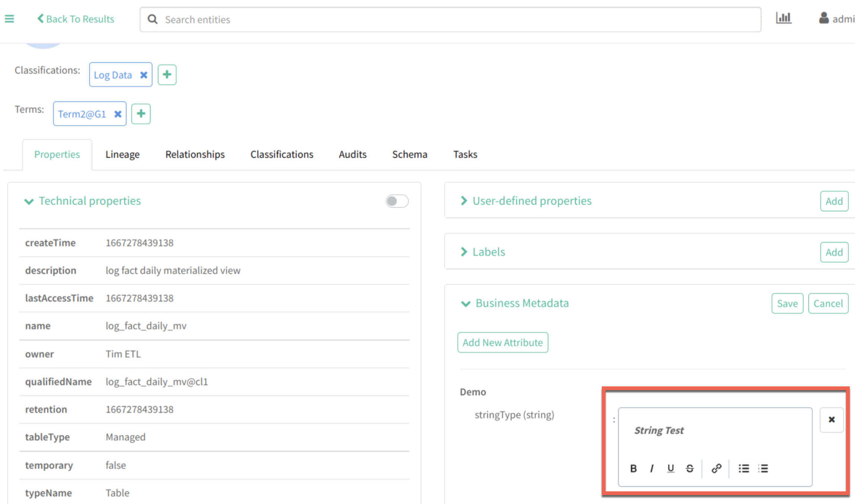Apply underline formatting in editor
The width and height of the screenshot is (855, 504).
tap(671, 468)
